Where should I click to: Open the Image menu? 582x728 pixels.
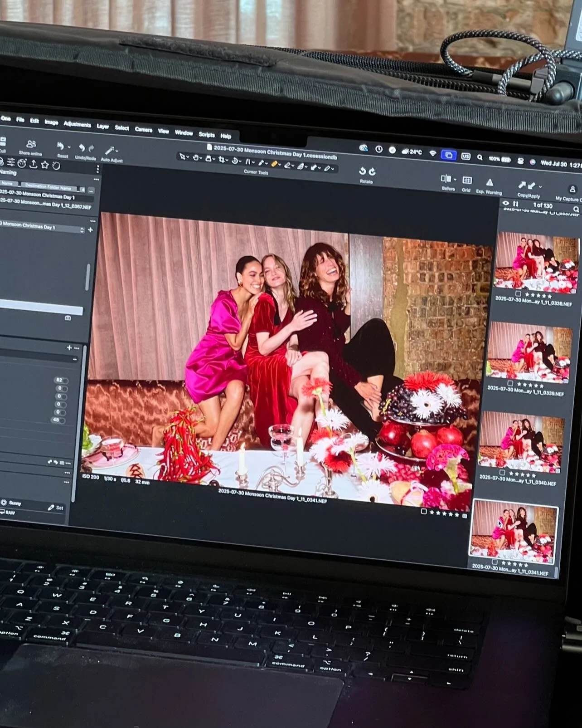coord(51,122)
